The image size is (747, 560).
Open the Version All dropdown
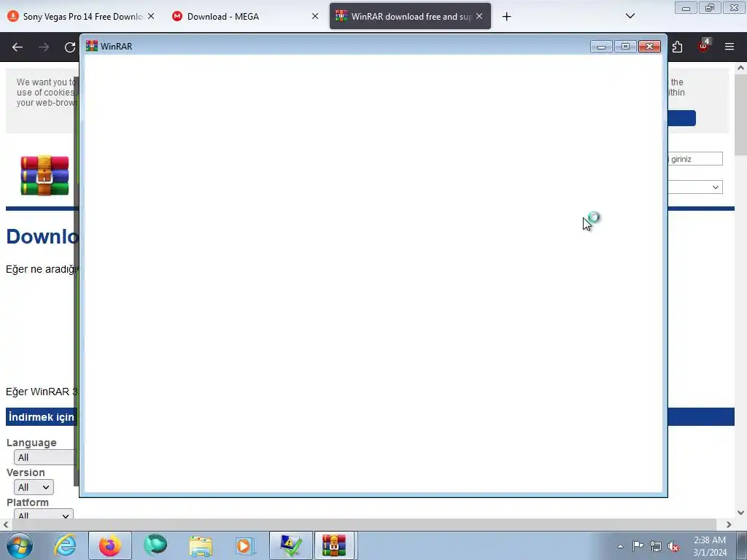click(x=34, y=487)
